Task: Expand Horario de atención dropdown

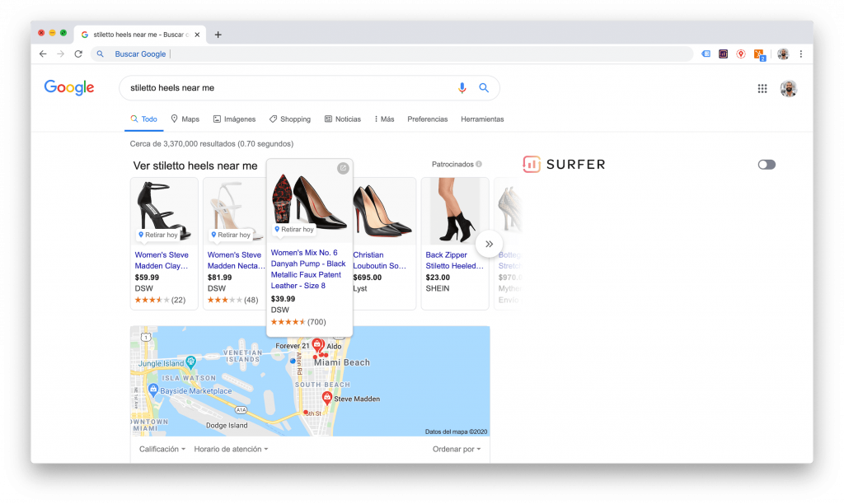Action: 231,449
